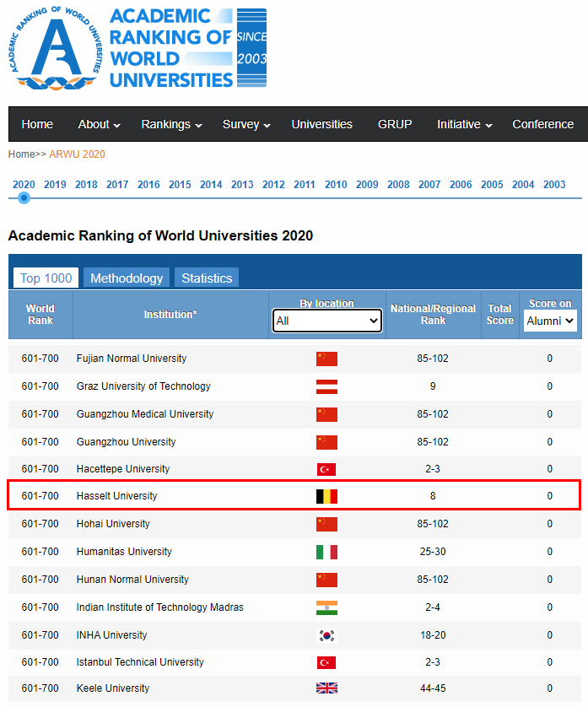Expand the Rankings menu
This screenshot has width=588, height=707.
(171, 125)
